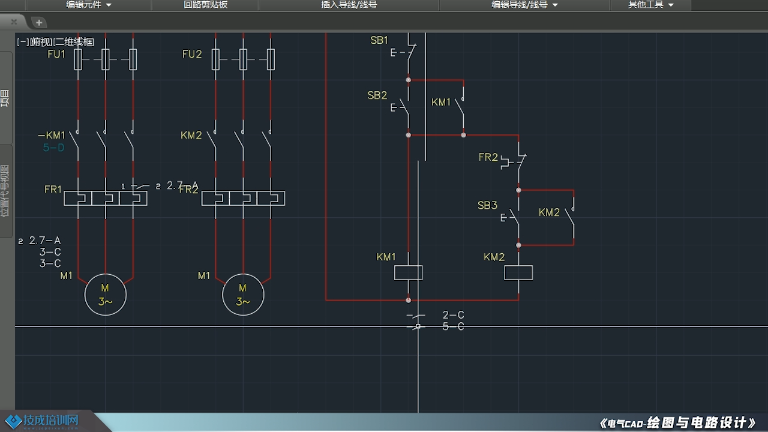The height and width of the screenshot is (432, 768).
Task: Select the KM1 coil rectangle
Action: click(408, 272)
